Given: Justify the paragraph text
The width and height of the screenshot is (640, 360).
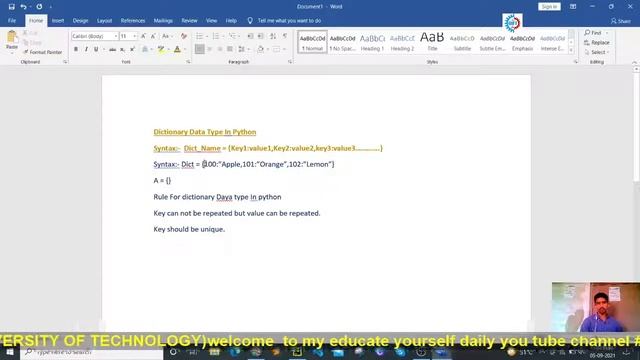Looking at the screenshot, I should coord(230,49).
